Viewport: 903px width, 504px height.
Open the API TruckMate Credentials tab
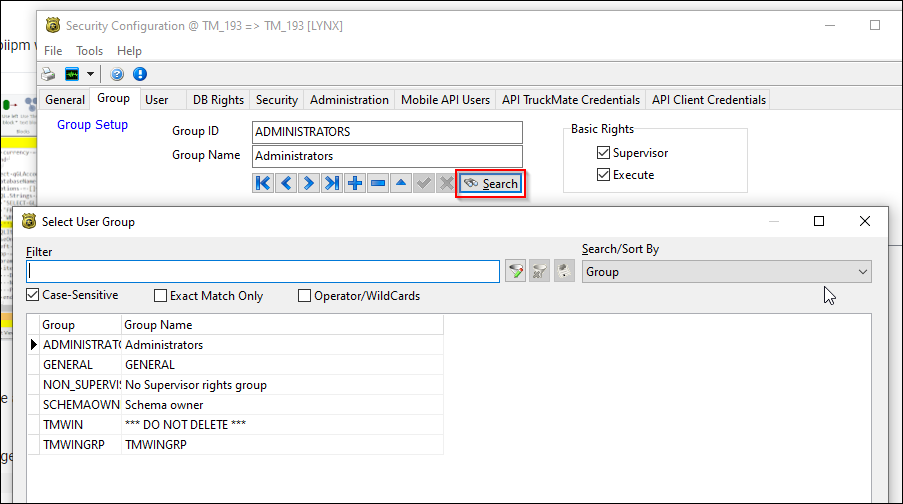[571, 100]
